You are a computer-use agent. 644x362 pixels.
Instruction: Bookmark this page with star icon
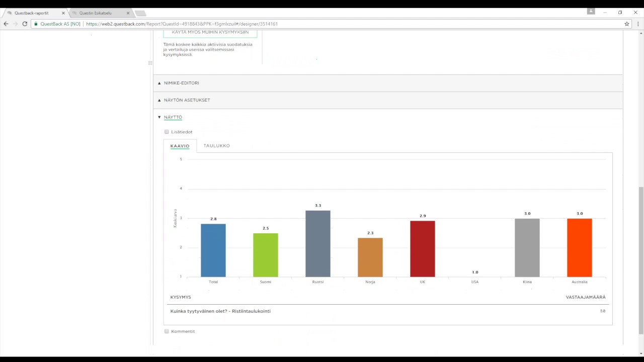tap(627, 24)
